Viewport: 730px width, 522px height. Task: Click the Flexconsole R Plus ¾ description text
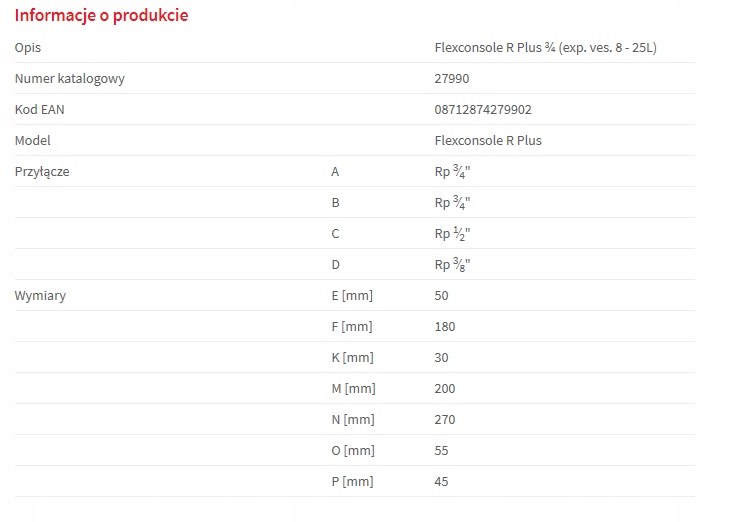[x=545, y=48]
